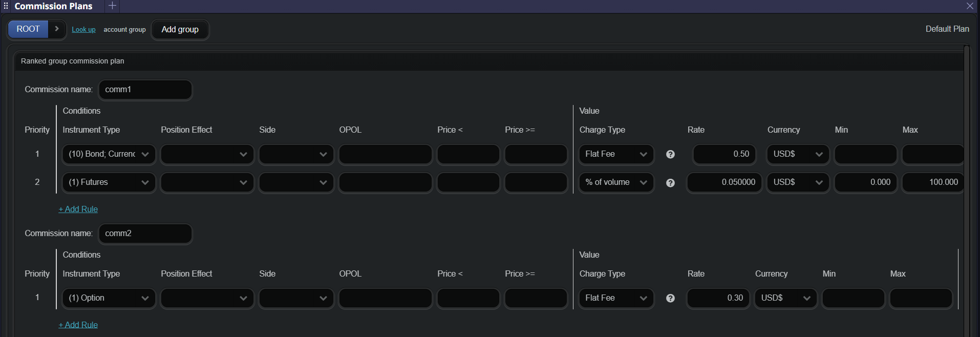Select the Commission Plans tab
Viewport: 980px width, 337px height.
(x=53, y=6)
